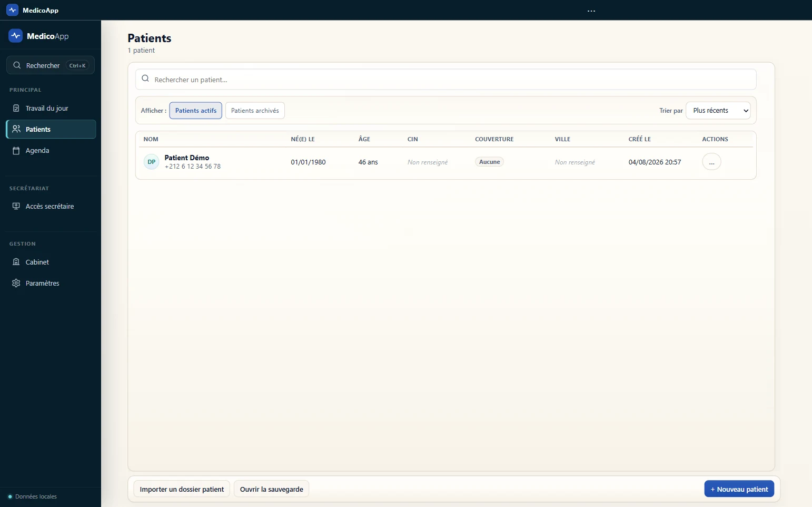Click the CRÉÉ LE column header
This screenshot has height=507, width=812.
[x=640, y=139]
